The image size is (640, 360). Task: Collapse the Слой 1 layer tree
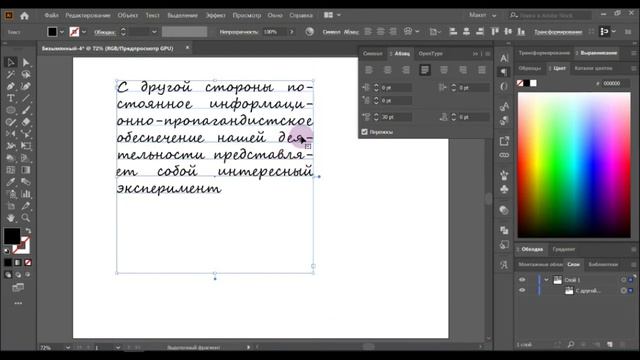click(x=546, y=280)
